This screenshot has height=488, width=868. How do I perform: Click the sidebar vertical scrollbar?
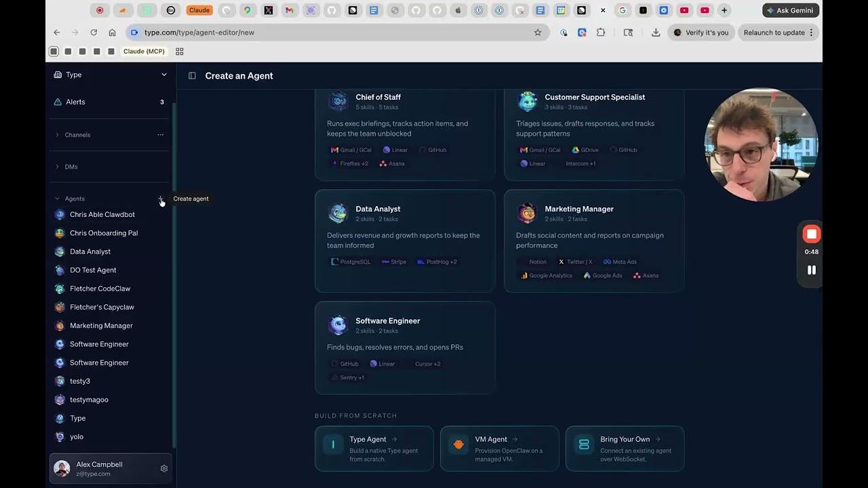(x=174, y=274)
